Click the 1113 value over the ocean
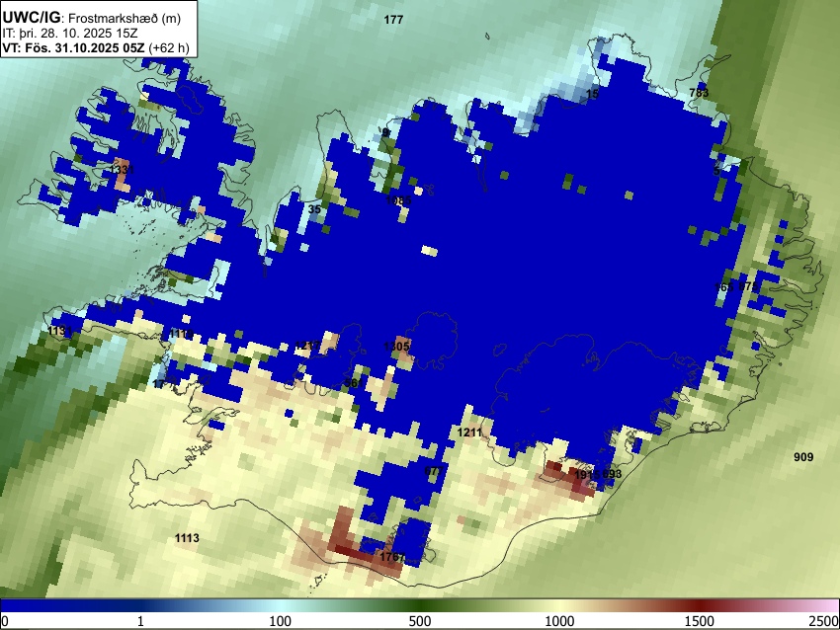 (x=187, y=538)
